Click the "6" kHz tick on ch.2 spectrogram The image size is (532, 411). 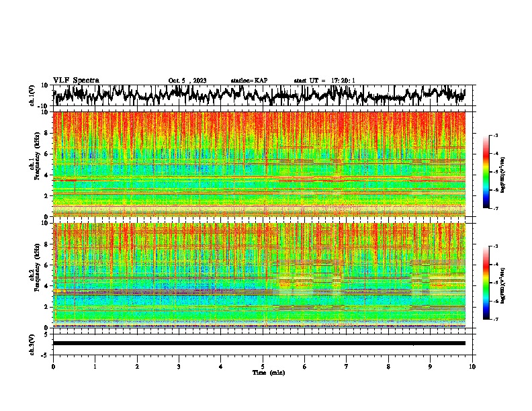tap(46, 265)
